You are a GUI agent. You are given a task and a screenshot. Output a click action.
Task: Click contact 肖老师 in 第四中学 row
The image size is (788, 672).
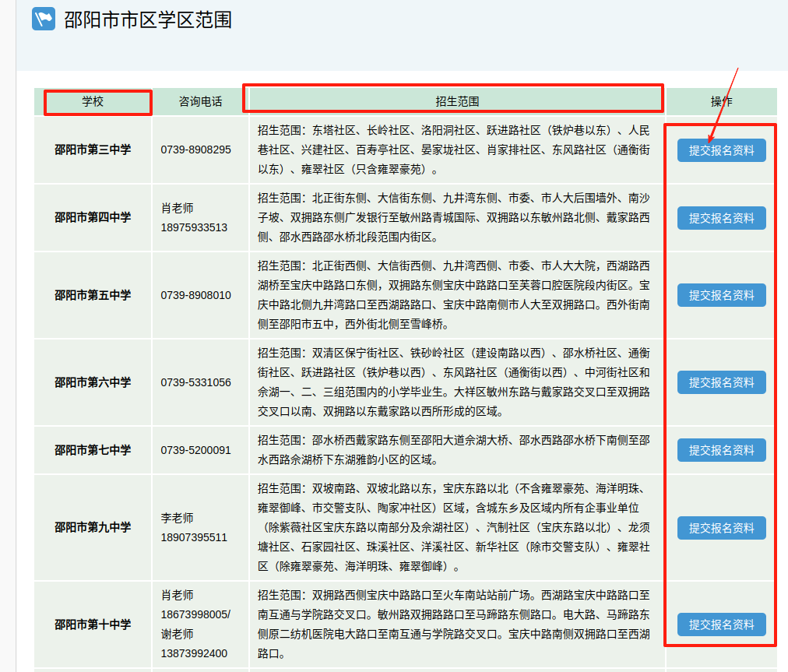177,208
